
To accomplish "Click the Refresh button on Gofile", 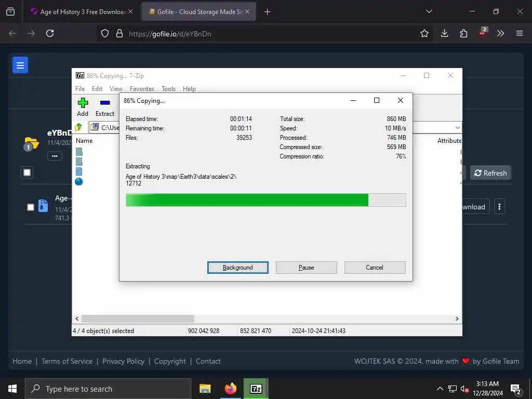I will point(490,173).
